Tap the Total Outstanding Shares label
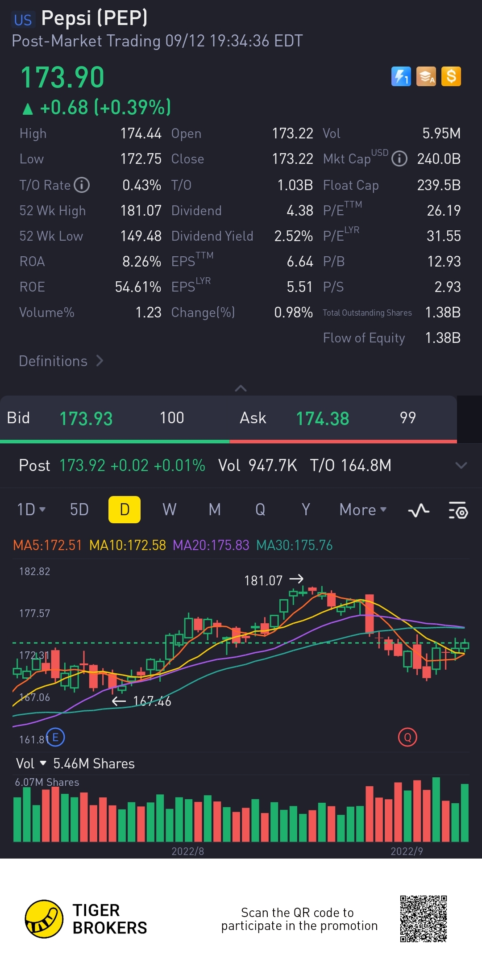This screenshot has width=482, height=980. click(367, 313)
